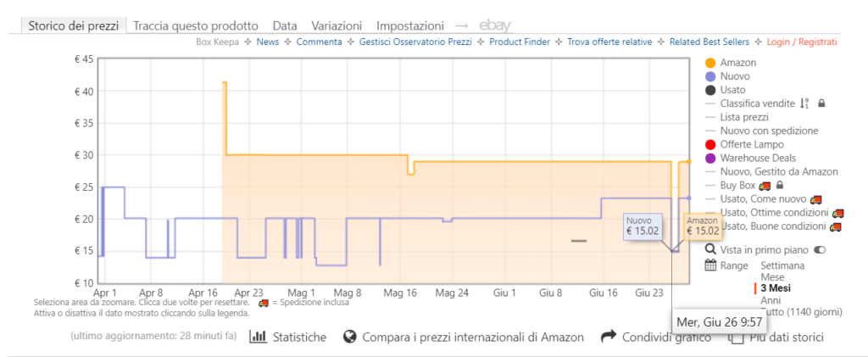This screenshot has height=357, width=868.
Task: Toggle the Vista in primo piano switch
Action: tap(820, 250)
